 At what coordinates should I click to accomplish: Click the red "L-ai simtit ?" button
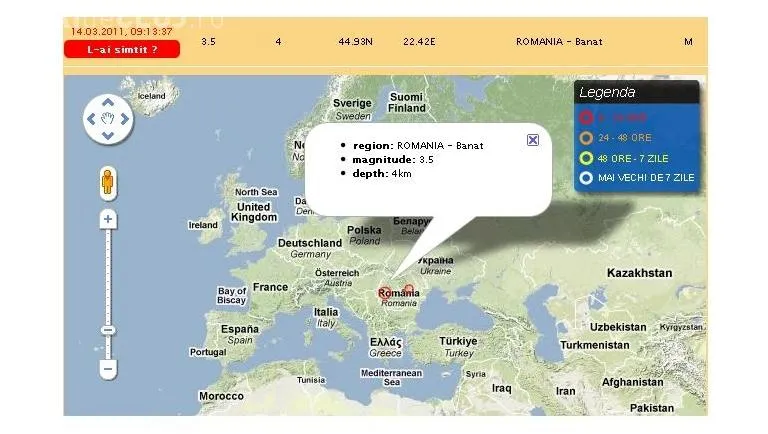120,49
